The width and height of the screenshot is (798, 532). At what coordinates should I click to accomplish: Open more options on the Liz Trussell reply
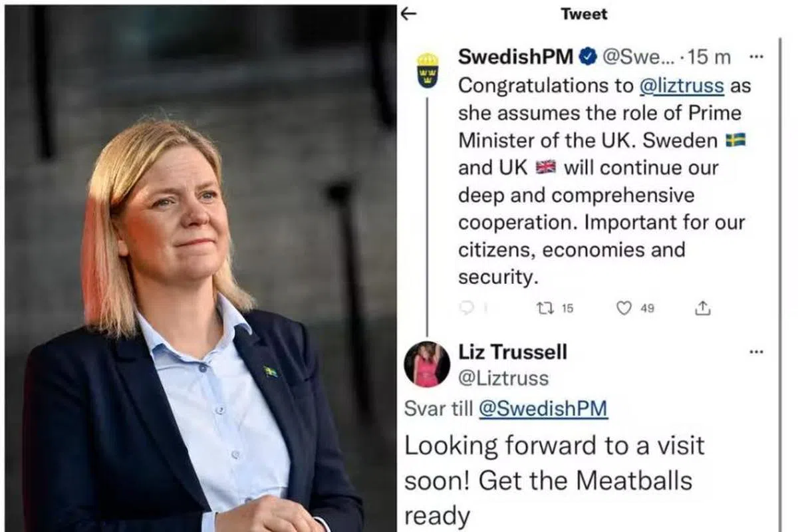[756, 352]
